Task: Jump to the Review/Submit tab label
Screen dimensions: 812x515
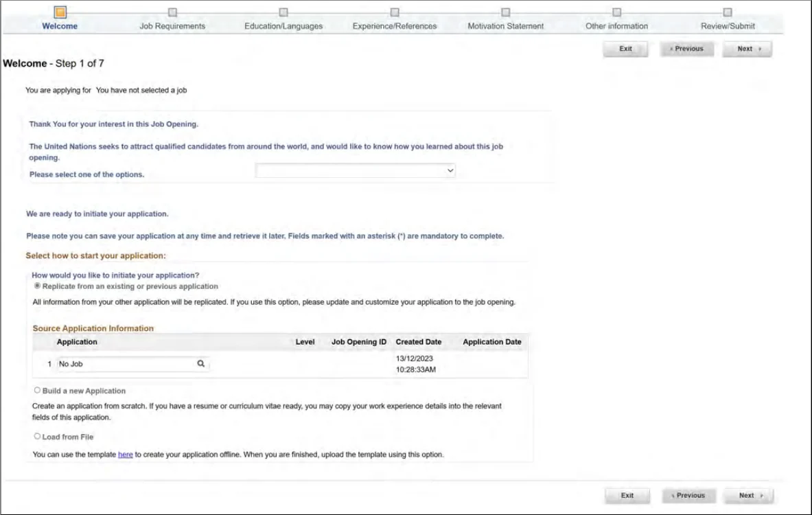Action: click(728, 26)
